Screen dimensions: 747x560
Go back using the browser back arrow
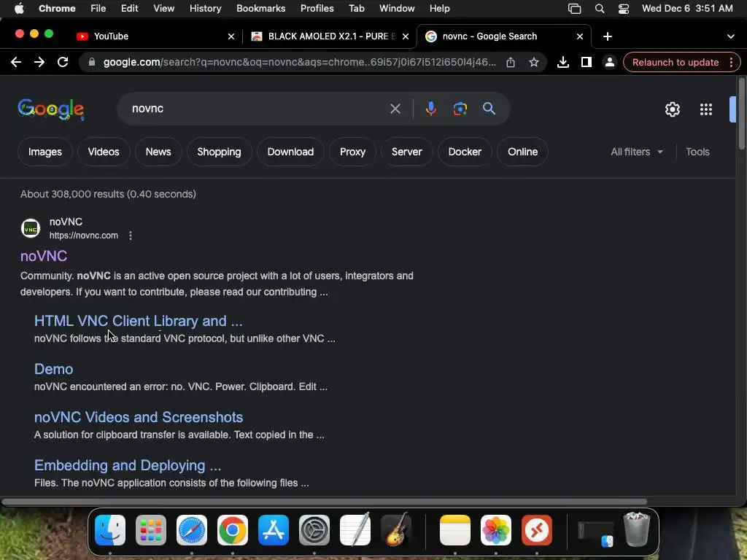tap(16, 63)
